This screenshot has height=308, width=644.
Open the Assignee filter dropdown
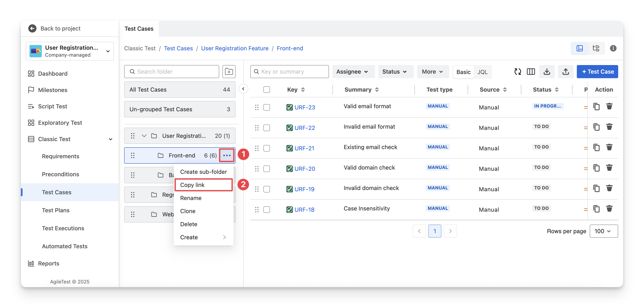coord(353,72)
